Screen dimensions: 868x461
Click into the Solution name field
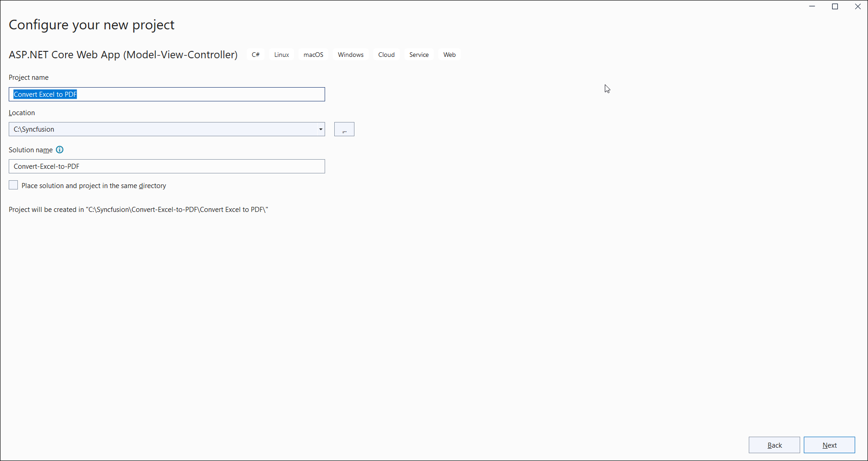pyautogui.click(x=167, y=167)
